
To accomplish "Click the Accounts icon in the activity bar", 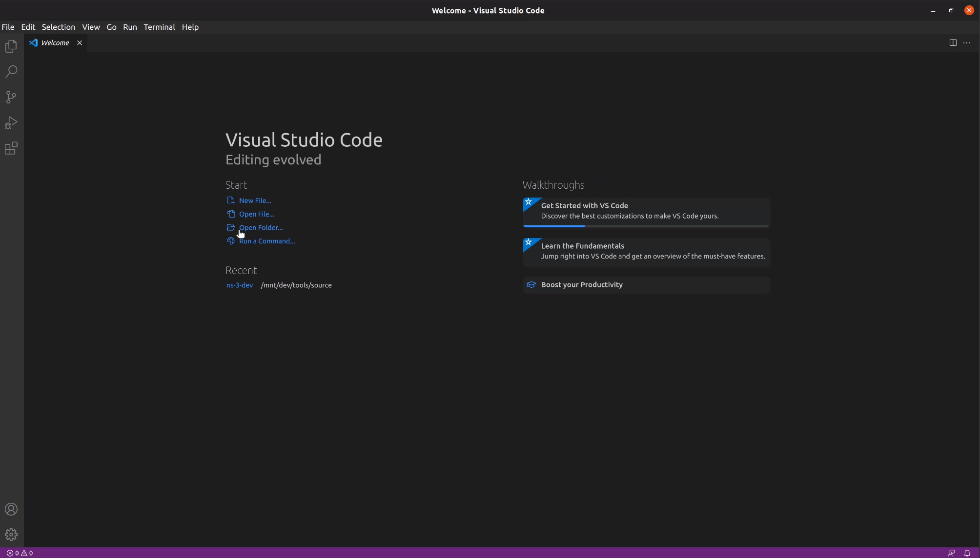I will [x=11, y=509].
